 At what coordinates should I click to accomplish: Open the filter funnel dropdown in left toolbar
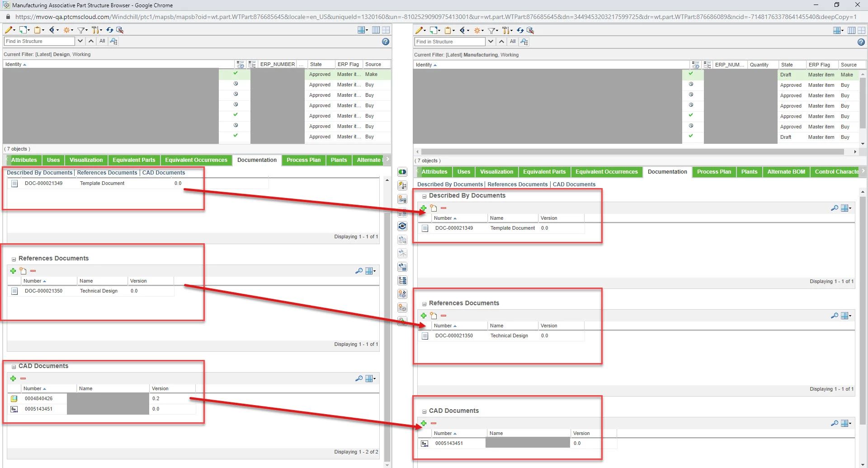(x=82, y=30)
